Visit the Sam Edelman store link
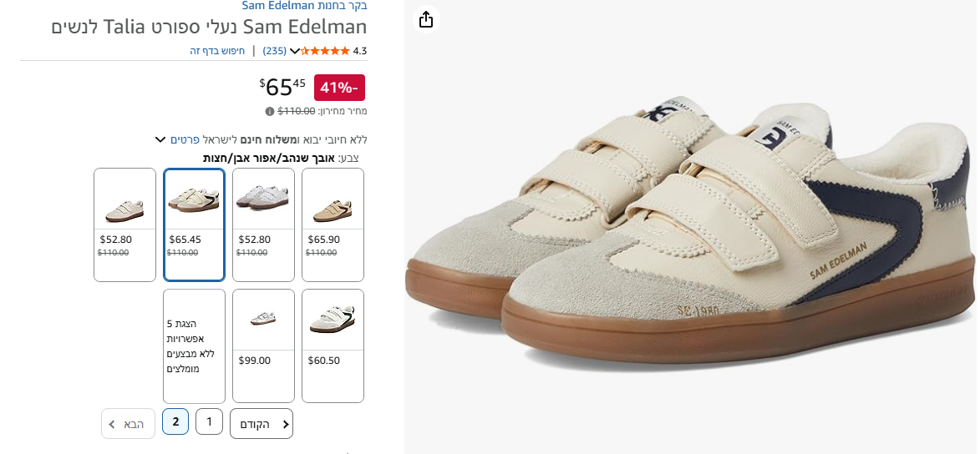 305,6
